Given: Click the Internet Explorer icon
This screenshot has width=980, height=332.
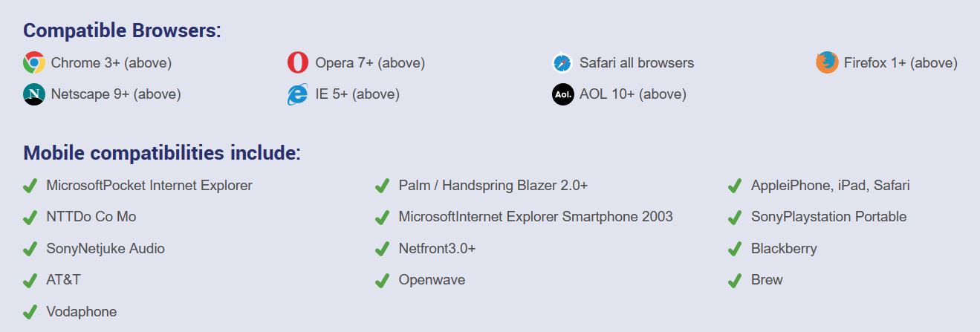Looking at the screenshot, I should tap(298, 94).
